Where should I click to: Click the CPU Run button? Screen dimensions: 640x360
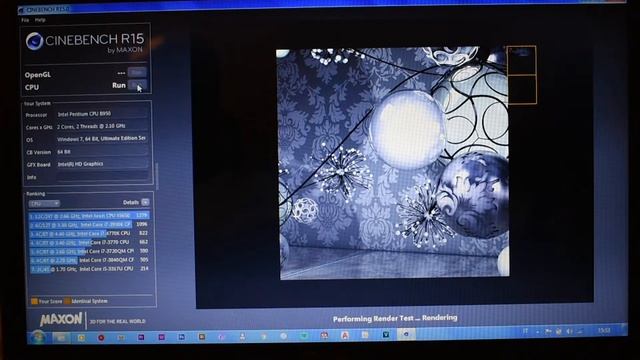click(x=137, y=85)
